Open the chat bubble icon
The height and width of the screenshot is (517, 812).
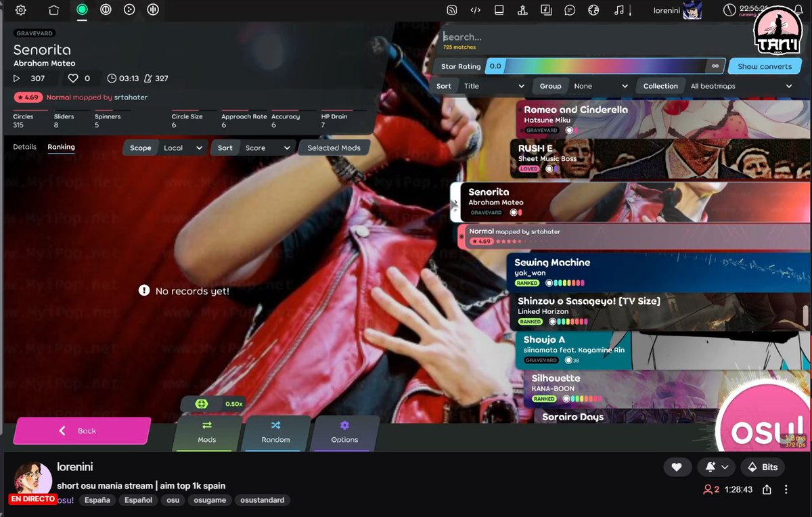570,10
